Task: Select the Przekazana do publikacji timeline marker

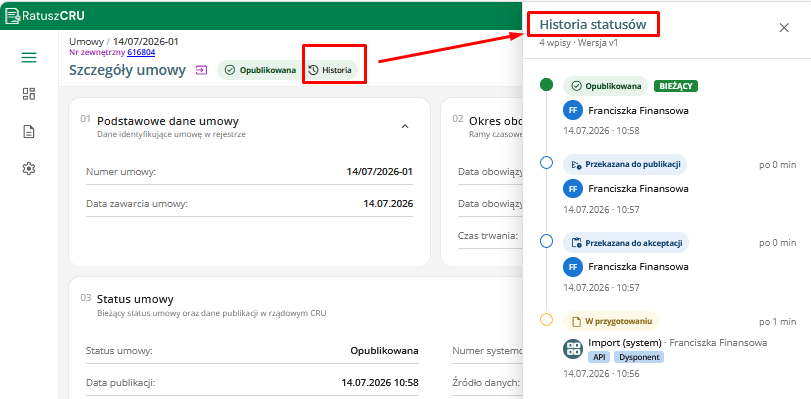Action: [546, 162]
